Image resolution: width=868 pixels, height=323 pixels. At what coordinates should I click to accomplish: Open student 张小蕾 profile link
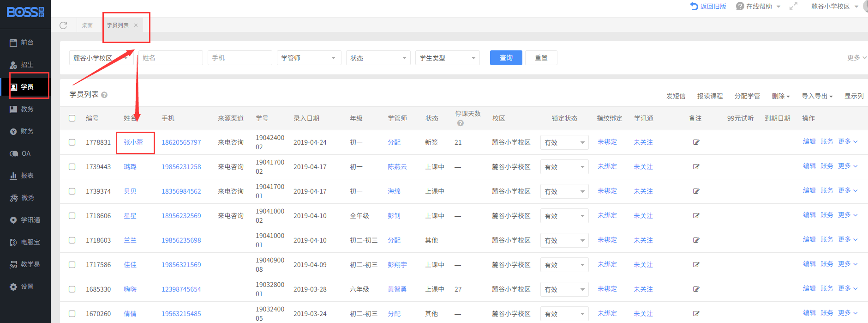(x=133, y=142)
